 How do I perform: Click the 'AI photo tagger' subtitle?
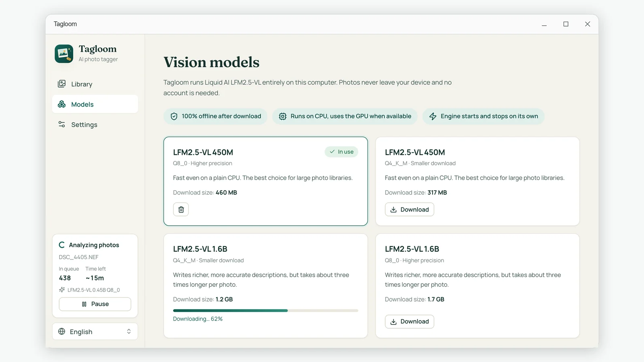tap(98, 59)
